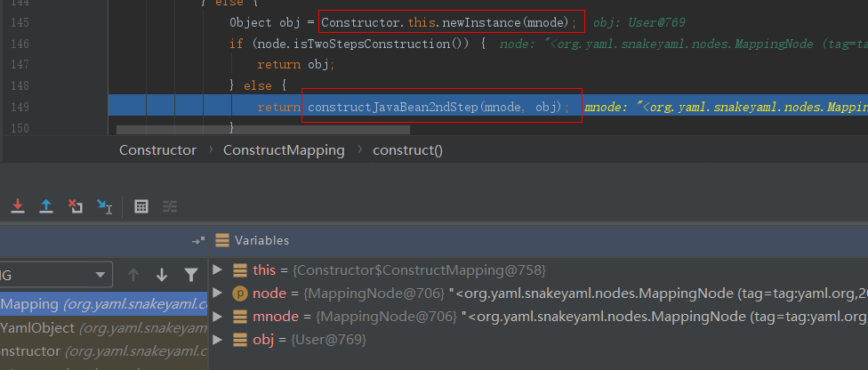Expand the 'obj' User@769 variable

point(218,339)
